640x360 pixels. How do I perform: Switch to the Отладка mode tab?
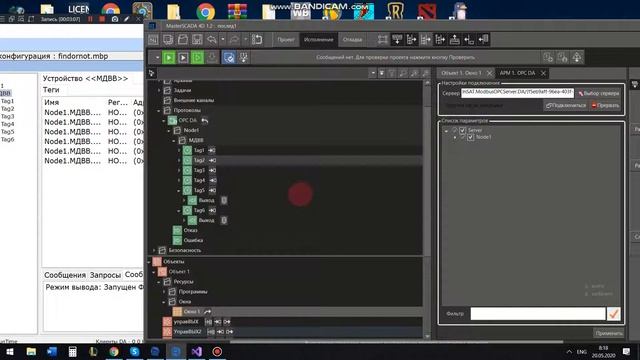pyautogui.click(x=352, y=40)
